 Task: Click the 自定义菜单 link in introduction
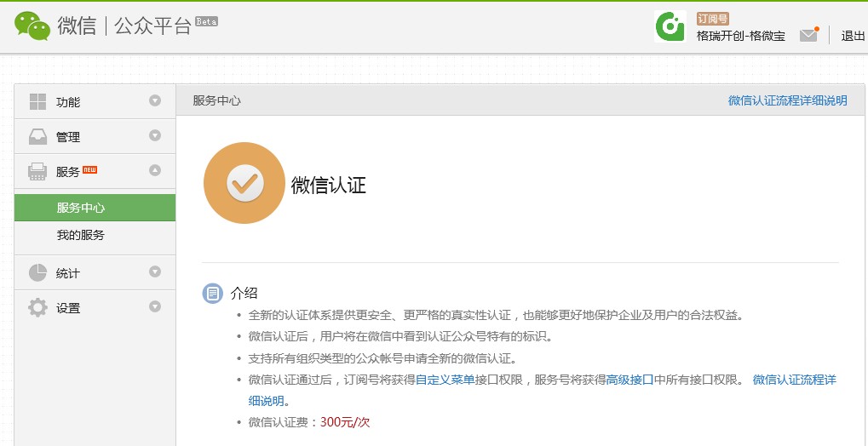point(445,380)
